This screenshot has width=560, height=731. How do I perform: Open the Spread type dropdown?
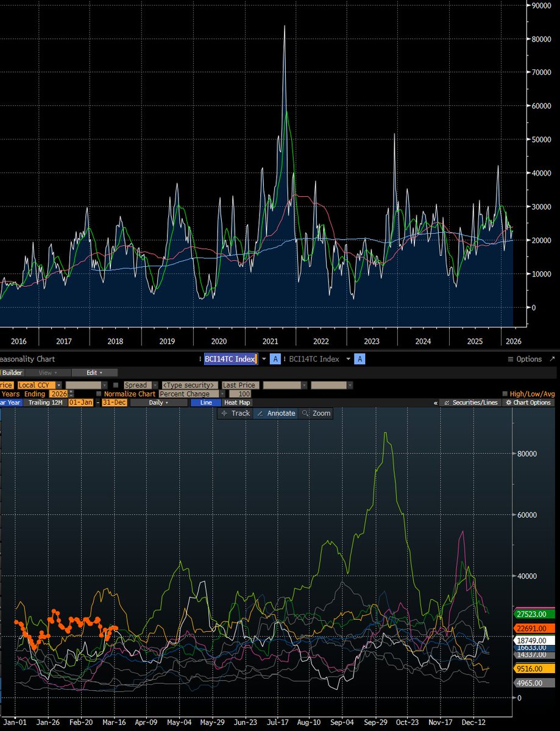tap(141, 385)
